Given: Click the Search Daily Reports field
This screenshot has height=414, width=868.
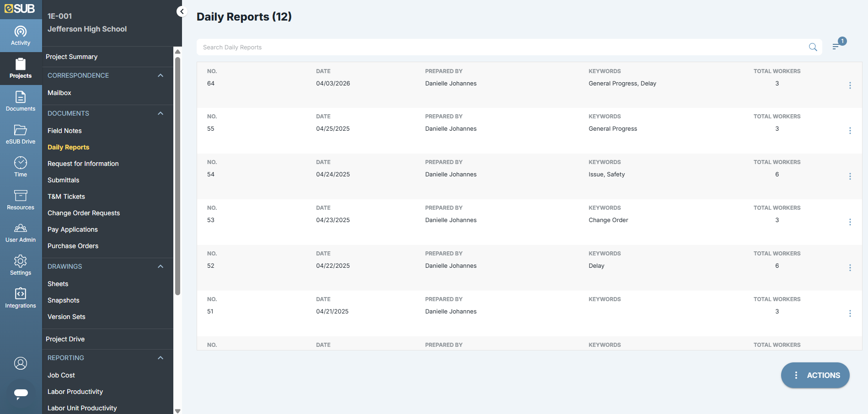Looking at the screenshot, I should tap(412, 47).
